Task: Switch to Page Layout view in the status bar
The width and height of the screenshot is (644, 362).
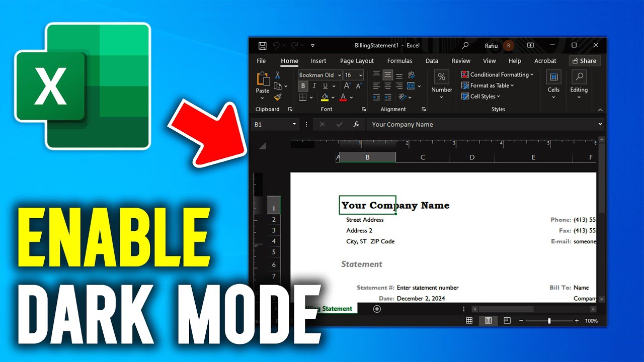Action: [x=488, y=320]
